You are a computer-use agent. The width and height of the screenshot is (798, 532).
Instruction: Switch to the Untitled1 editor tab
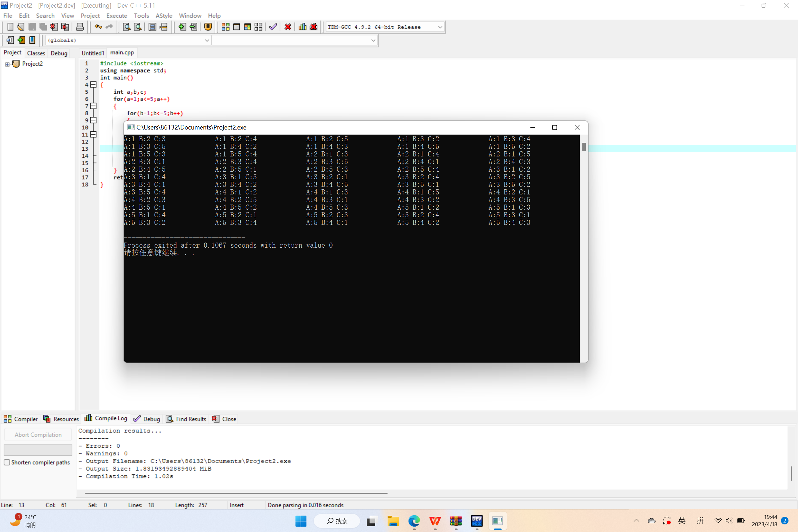92,53
